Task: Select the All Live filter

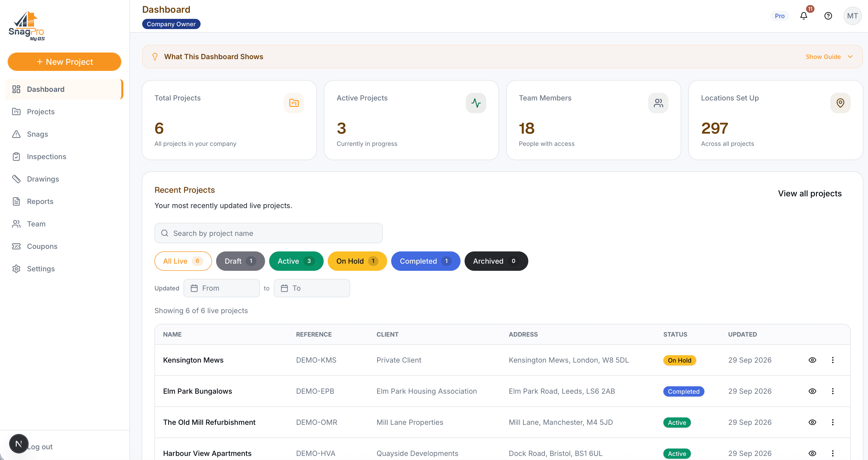Action: pos(183,261)
